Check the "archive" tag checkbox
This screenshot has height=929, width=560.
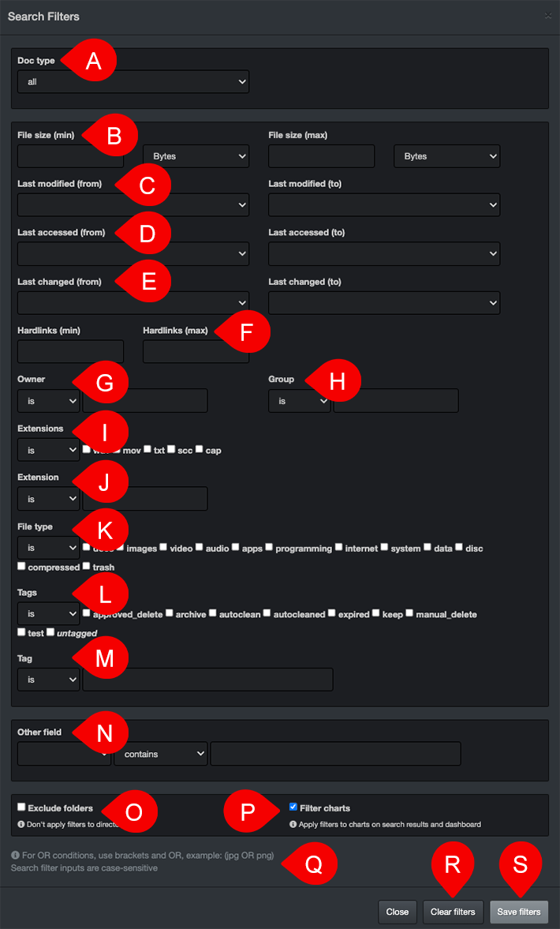[x=168, y=613]
